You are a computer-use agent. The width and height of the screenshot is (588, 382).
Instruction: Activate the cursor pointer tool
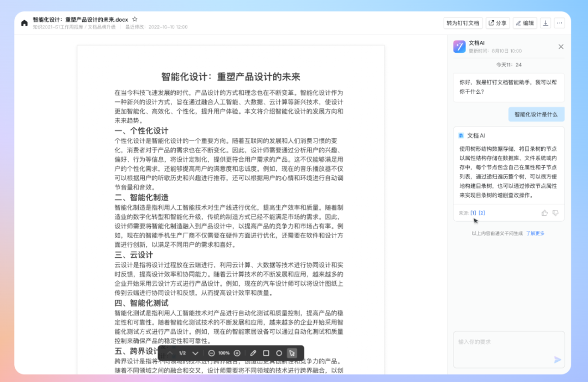pos(292,353)
